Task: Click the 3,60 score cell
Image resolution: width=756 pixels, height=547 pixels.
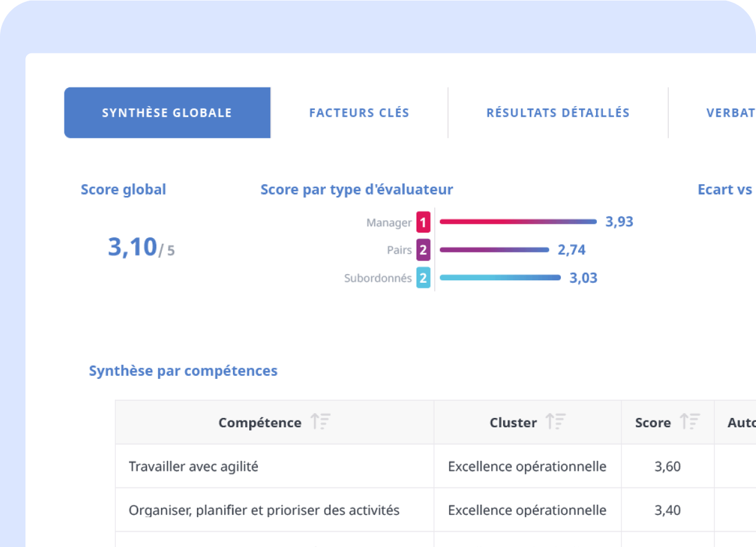Action: 667,466
